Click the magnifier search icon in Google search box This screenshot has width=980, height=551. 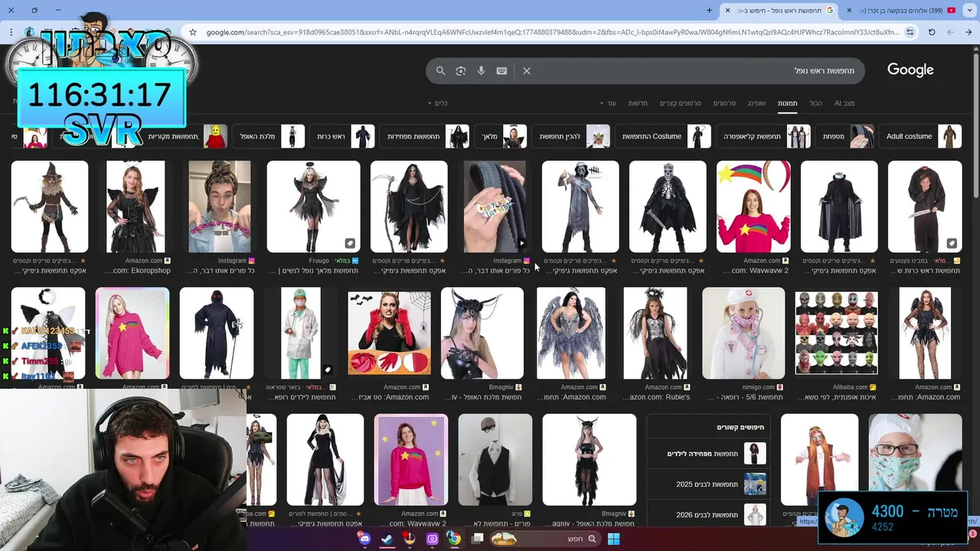coord(440,70)
